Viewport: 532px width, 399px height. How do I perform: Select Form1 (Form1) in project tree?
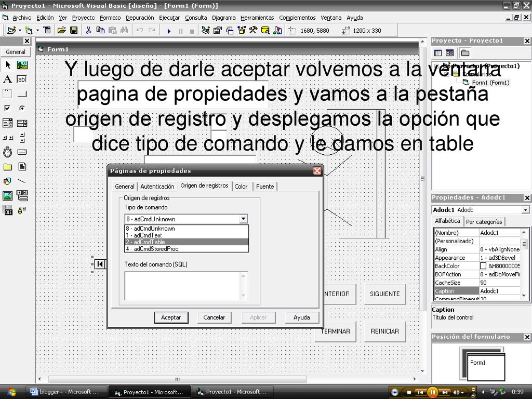(490, 83)
